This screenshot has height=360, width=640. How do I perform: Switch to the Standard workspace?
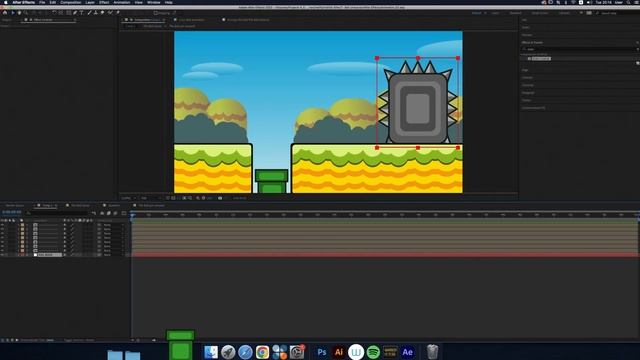[x=516, y=13]
